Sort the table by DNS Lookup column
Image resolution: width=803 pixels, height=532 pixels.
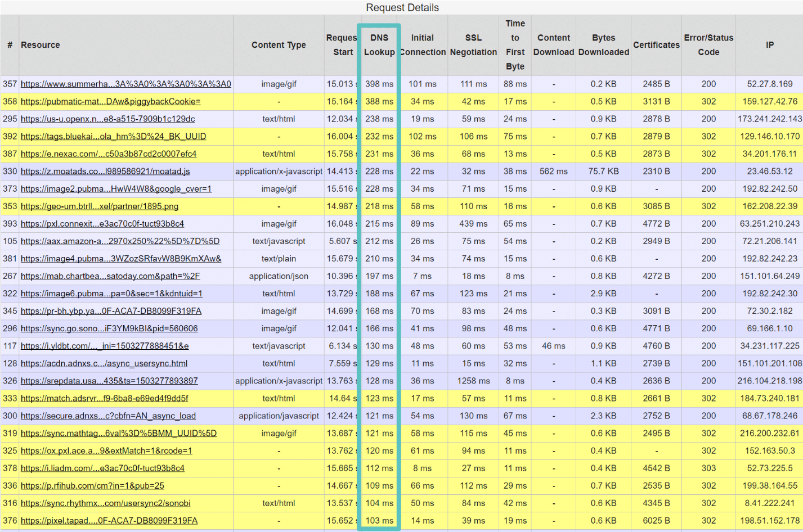(380, 44)
